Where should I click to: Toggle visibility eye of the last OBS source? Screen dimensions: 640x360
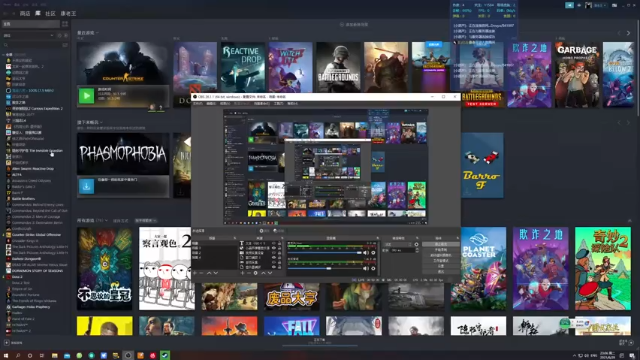pyautogui.click(x=274, y=267)
